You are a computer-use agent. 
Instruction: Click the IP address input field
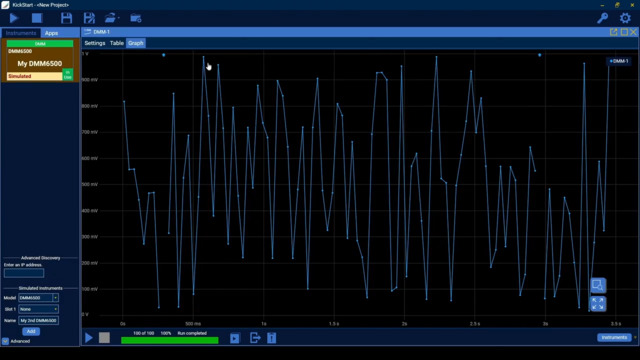point(24,273)
